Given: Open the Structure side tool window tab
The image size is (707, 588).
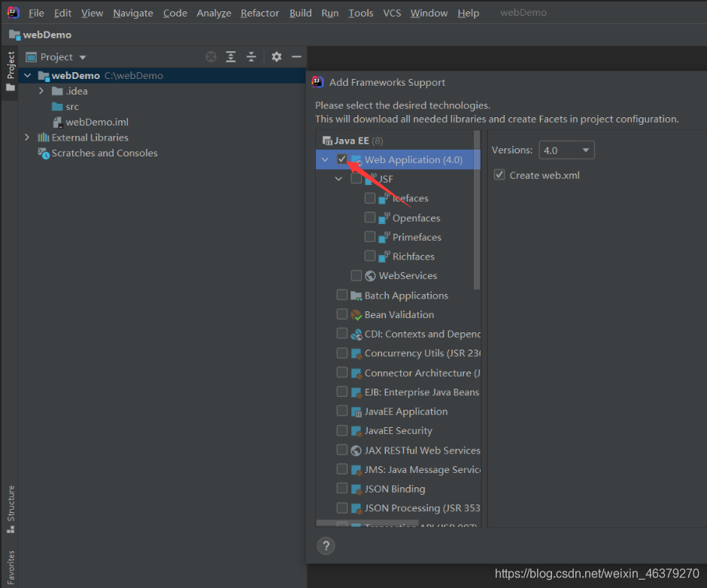Looking at the screenshot, I should click(11, 510).
